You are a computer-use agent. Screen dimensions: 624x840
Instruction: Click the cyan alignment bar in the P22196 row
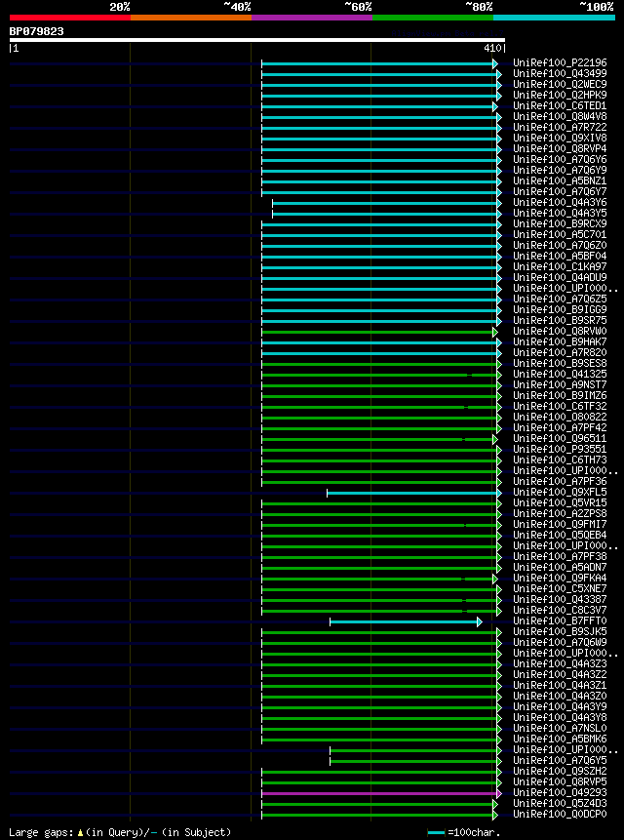[379, 64]
